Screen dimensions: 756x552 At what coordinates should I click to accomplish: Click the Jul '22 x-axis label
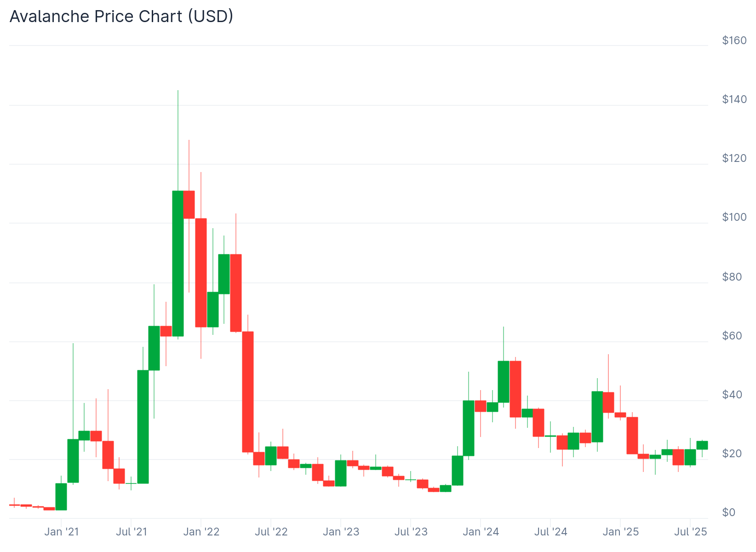coord(271,532)
